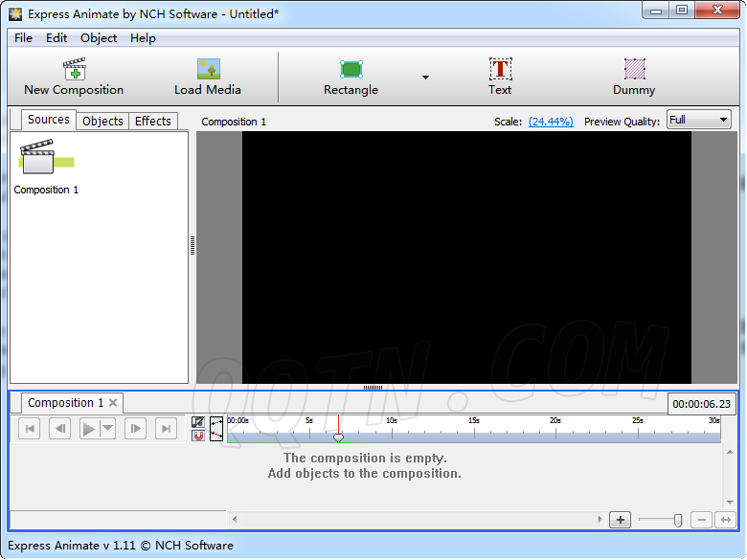The width and height of the screenshot is (747, 560).
Task: Click the New Composition toolbar icon
Action: [74, 77]
